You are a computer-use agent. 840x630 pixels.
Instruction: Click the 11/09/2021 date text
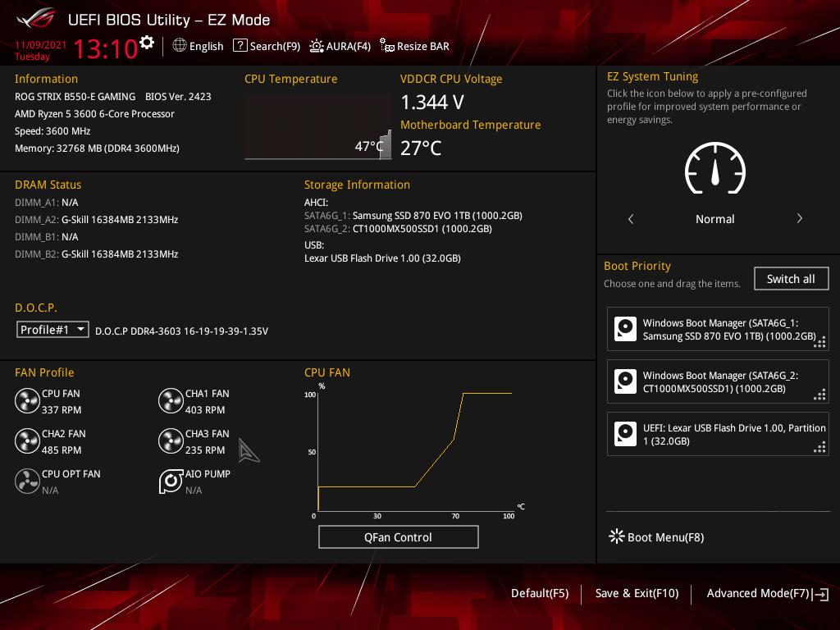coord(41,45)
